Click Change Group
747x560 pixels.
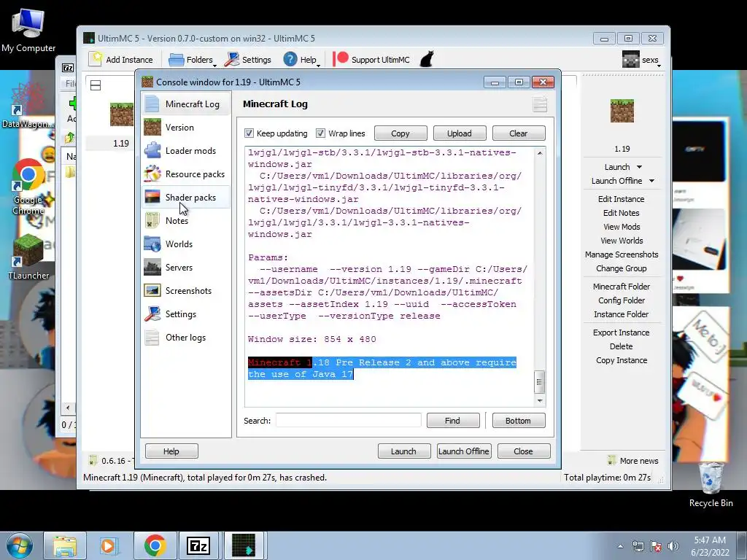point(622,268)
